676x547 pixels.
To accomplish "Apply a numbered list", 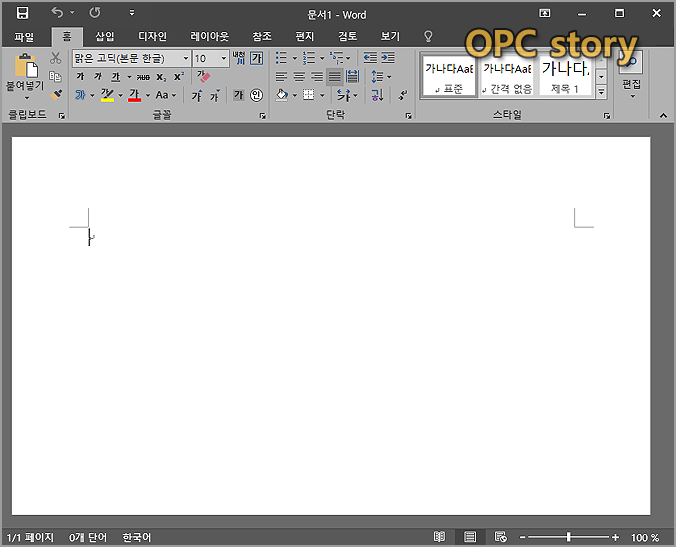I will [x=309, y=58].
